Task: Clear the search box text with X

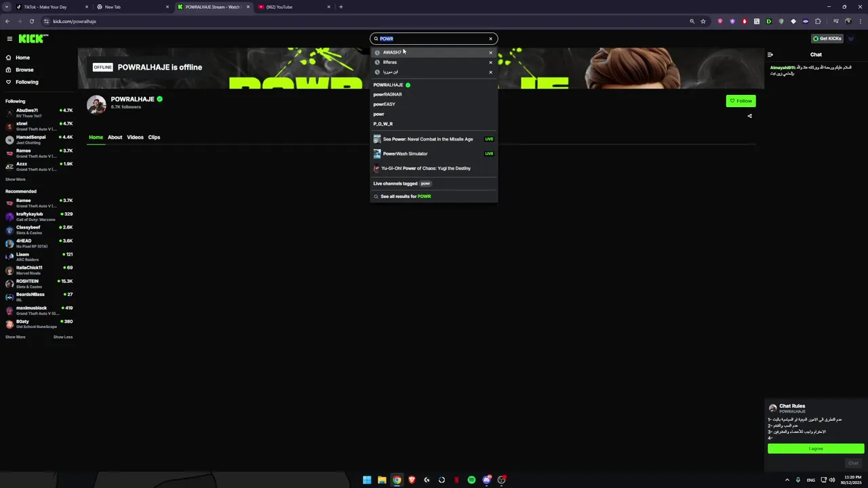Action: tap(490, 39)
